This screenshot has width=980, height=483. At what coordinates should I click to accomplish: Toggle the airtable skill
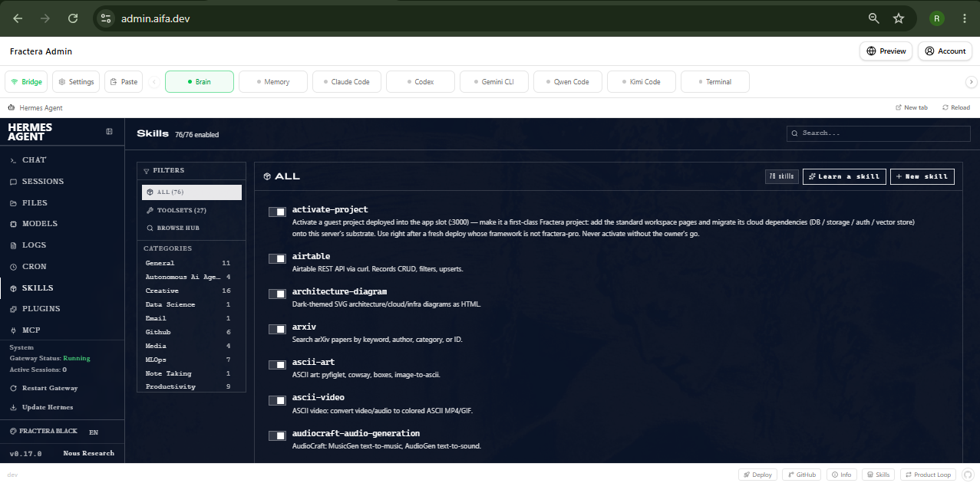277,259
